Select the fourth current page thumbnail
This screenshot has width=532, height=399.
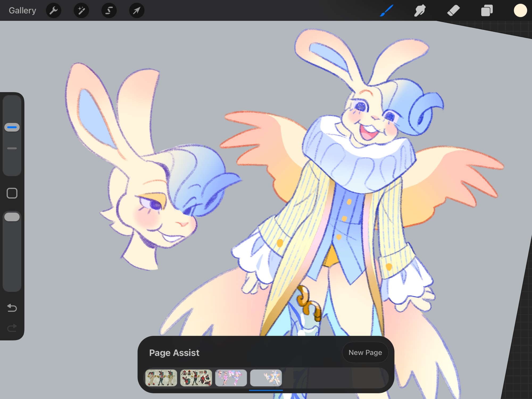[x=266, y=378]
